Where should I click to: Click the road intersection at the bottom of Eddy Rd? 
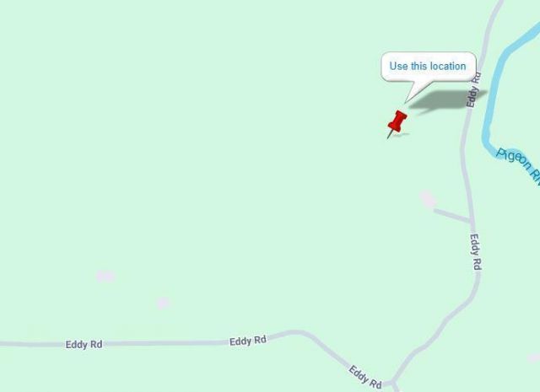393,383
